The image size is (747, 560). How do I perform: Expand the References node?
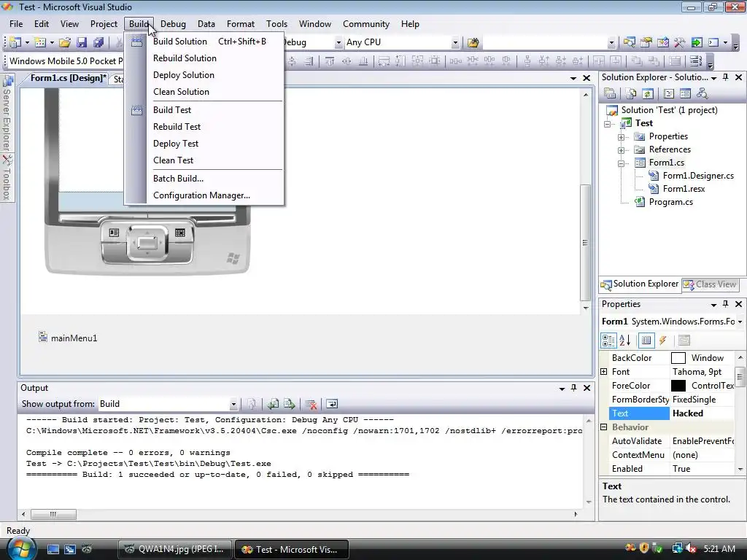[622, 150]
